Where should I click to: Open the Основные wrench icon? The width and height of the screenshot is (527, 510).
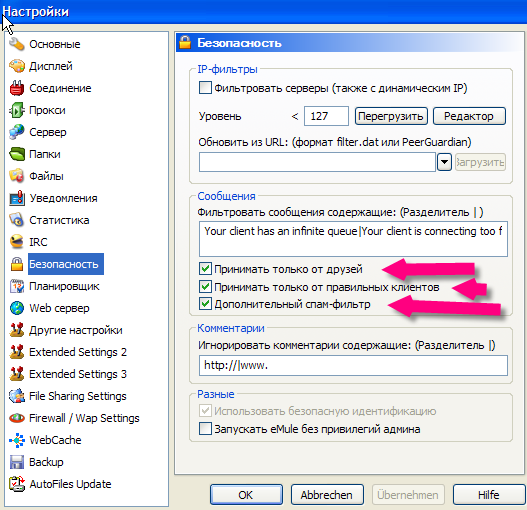(x=16, y=44)
